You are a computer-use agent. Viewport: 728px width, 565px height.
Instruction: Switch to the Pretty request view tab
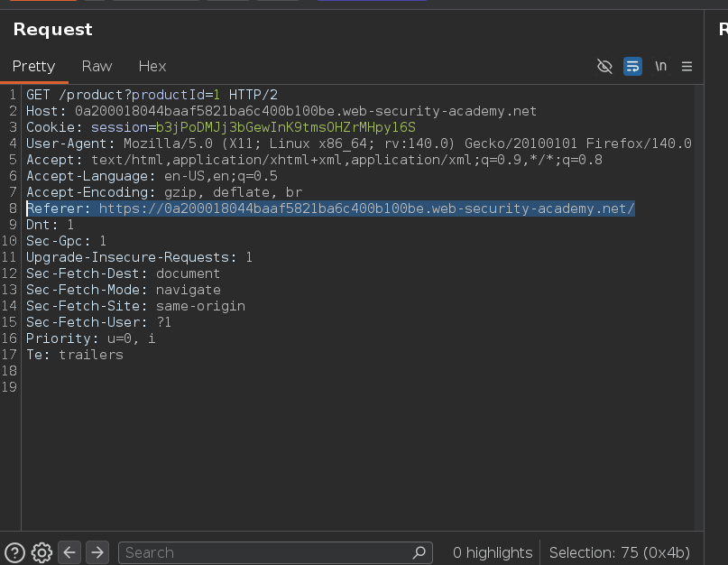point(34,67)
